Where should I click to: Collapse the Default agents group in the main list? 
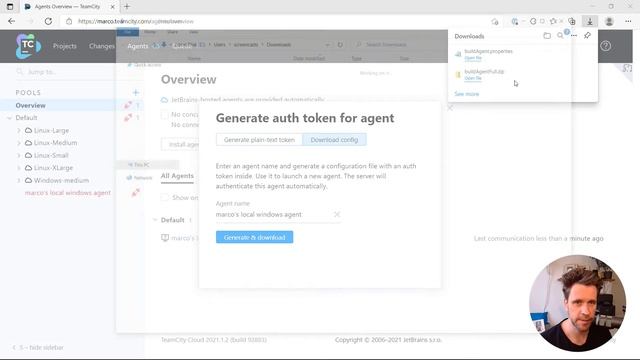click(155, 220)
